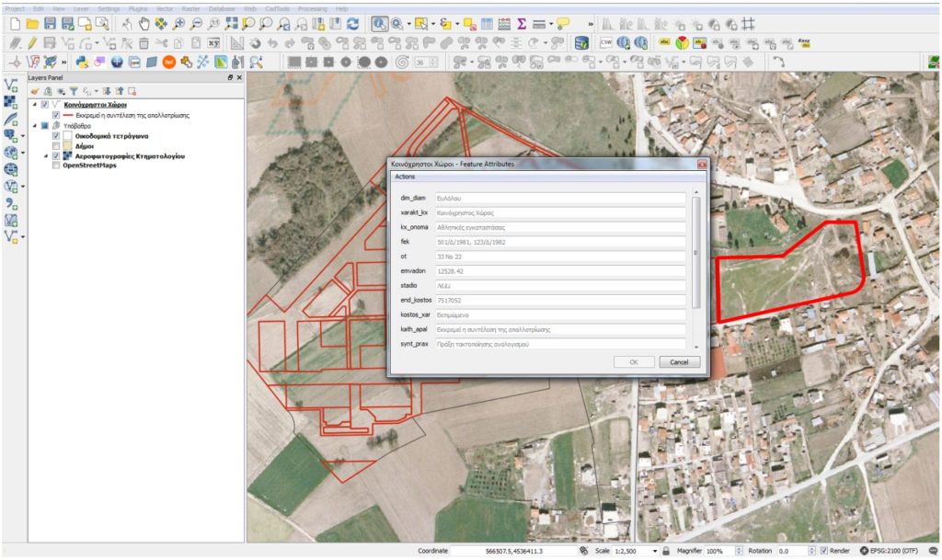Click the Statistical Summary sigma icon
Viewport: 942px width, 560px height.
pos(522,24)
